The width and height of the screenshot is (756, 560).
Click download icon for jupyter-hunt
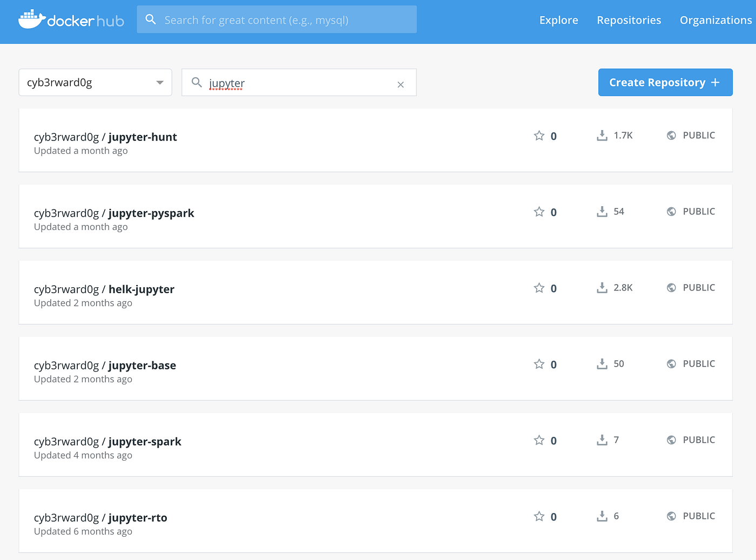tap(602, 136)
